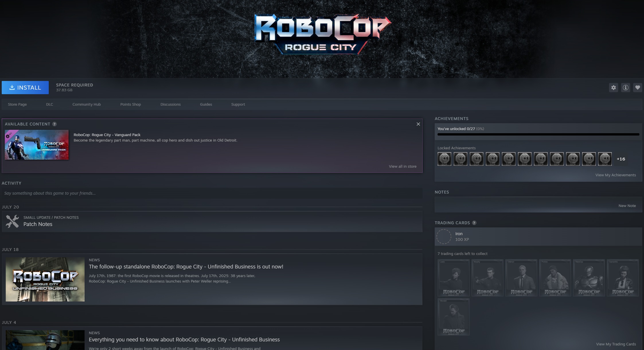Click the Patch Notes wrench icon
The width and height of the screenshot is (644, 350).
[x=12, y=221]
